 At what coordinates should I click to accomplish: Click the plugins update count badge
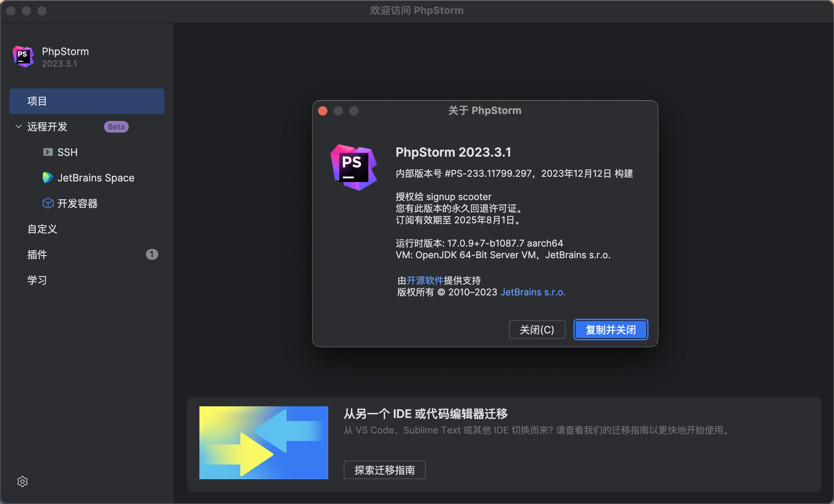152,254
